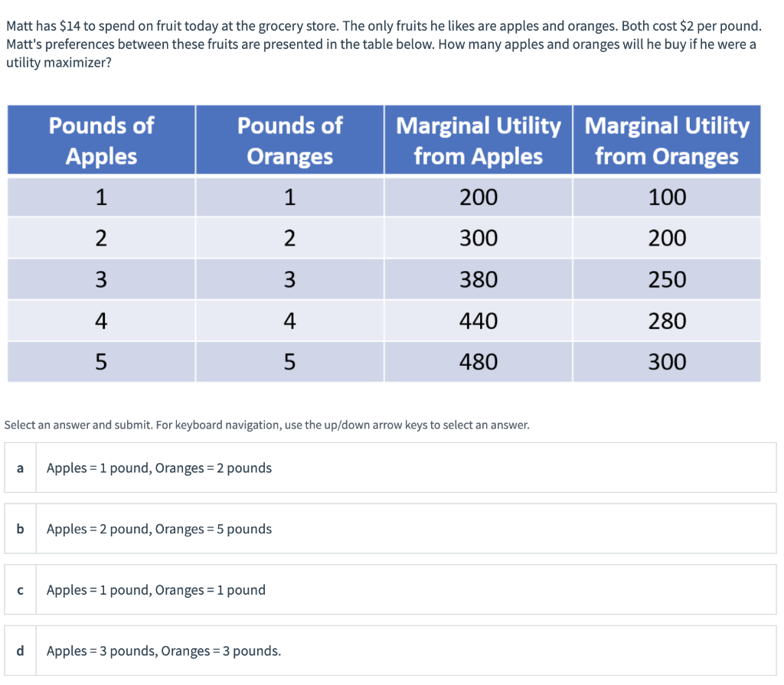Click the 'Pounds of Oranges' column header
Viewport: 784px width, 685px height.
point(289,140)
